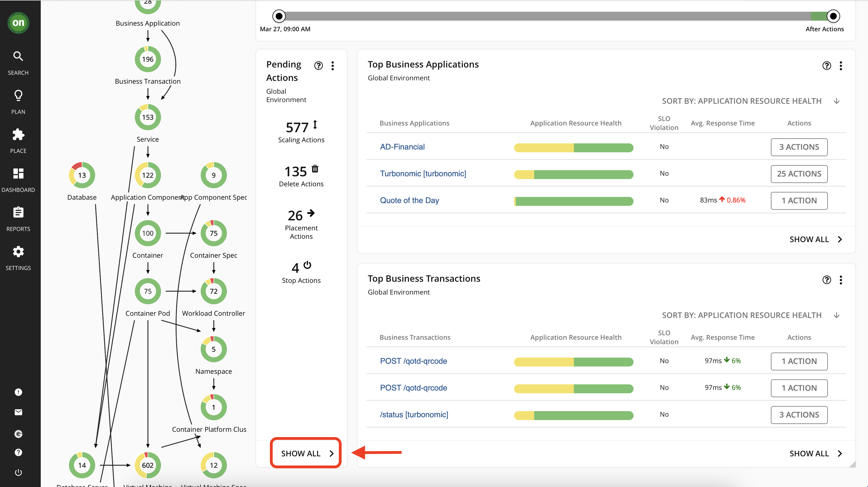868x487 pixels.
Task: Select the Container Platform Cluster node 1
Action: [x=214, y=407]
